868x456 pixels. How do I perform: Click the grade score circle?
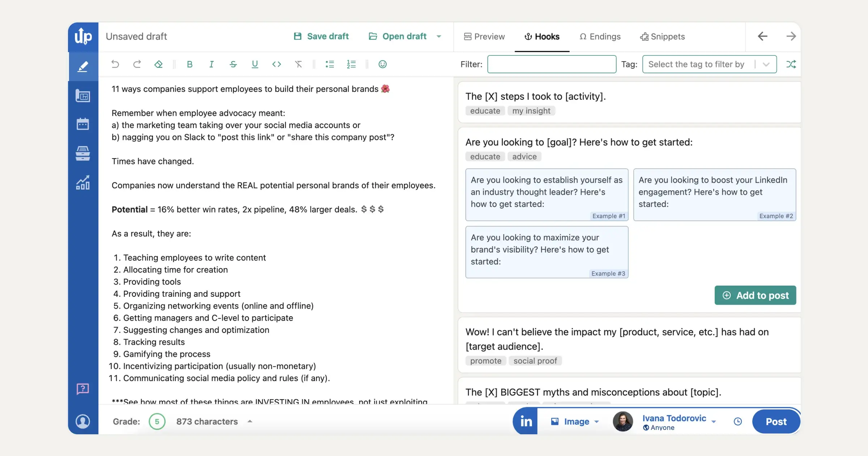pyautogui.click(x=157, y=421)
